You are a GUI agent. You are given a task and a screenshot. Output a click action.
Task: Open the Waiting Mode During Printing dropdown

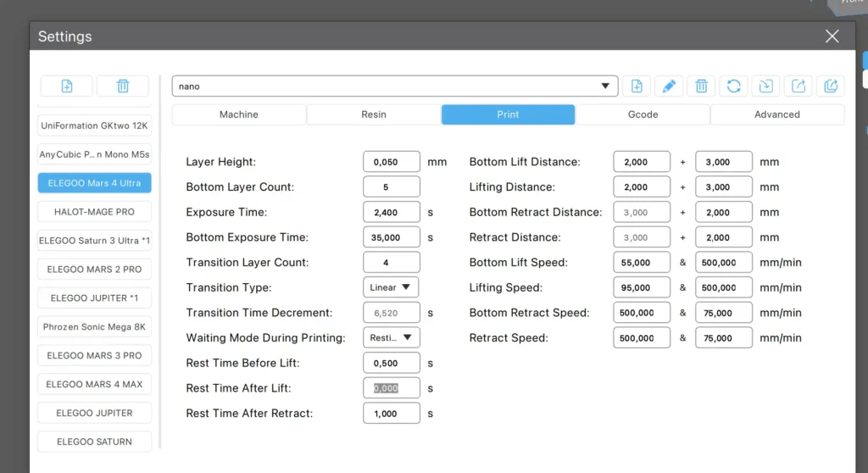coord(391,337)
